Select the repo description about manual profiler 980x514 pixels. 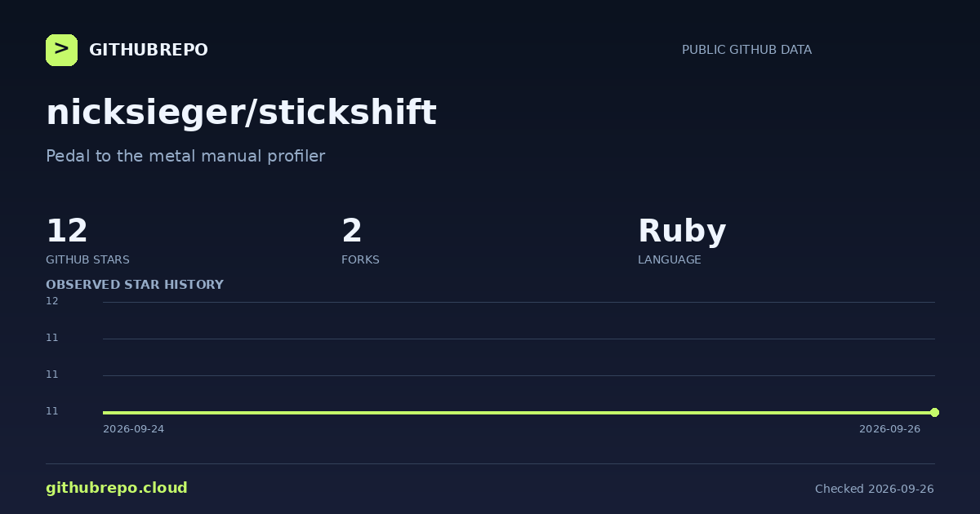pyautogui.click(x=185, y=156)
